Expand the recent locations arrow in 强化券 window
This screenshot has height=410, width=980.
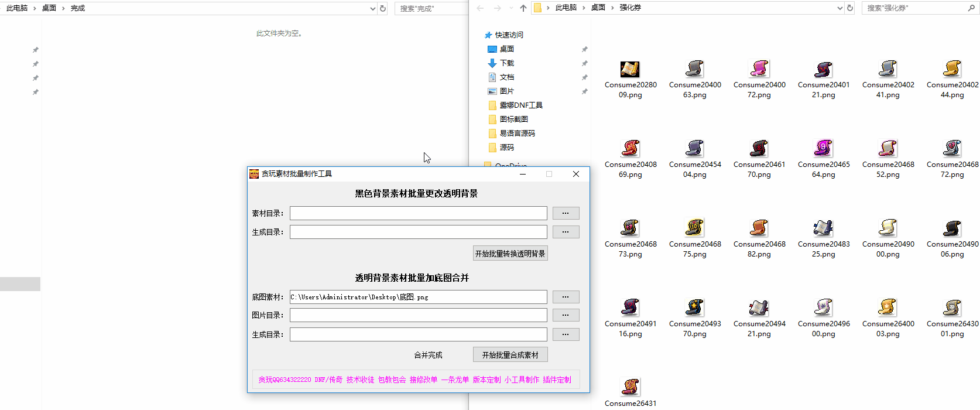pyautogui.click(x=511, y=8)
